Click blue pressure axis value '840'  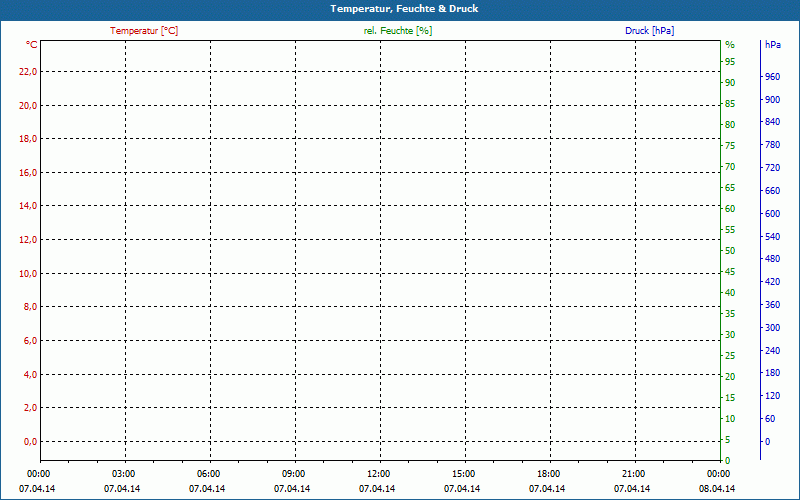[773, 122]
